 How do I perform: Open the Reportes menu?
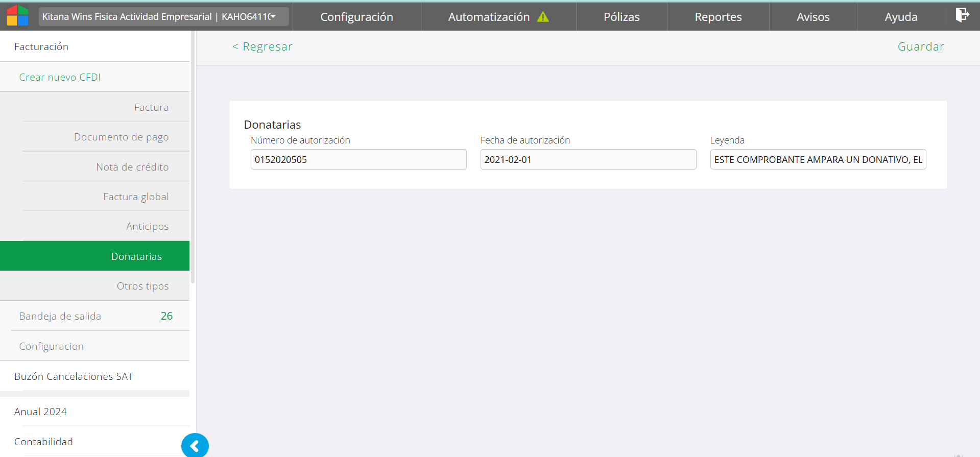pos(718,17)
